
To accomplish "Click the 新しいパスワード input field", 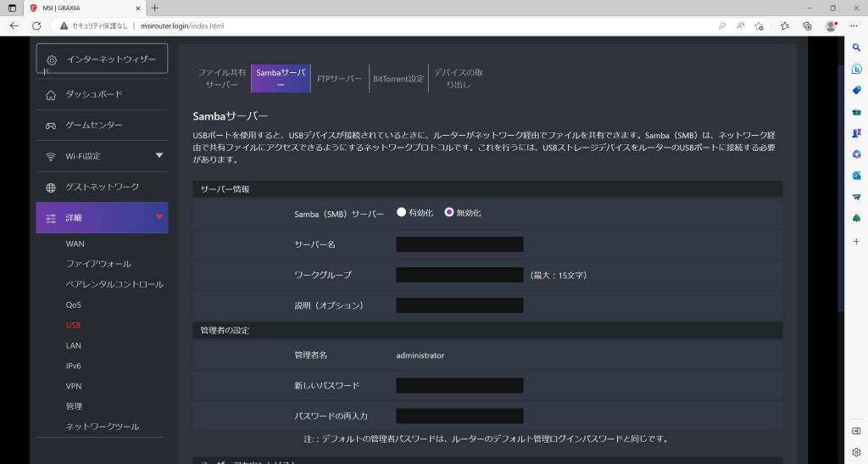I will tap(459, 385).
